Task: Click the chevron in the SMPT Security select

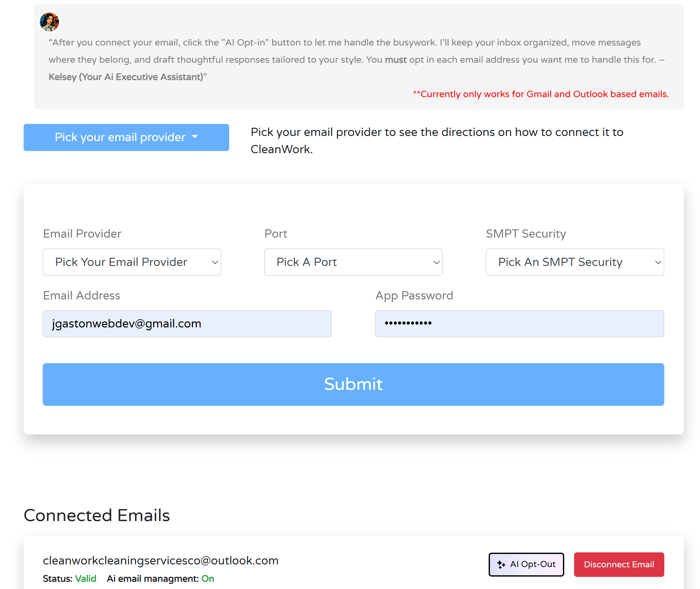Action: (x=658, y=262)
